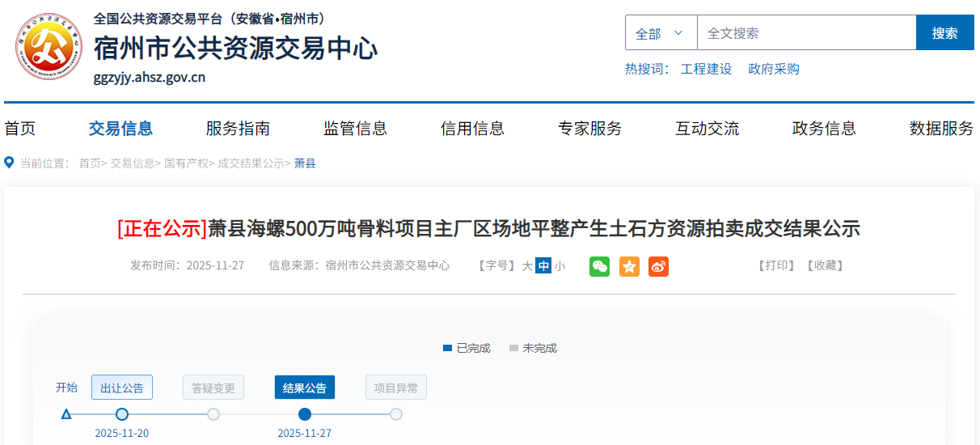Viewport: 980px width, 445px height.
Task: Click the Weibo share icon
Action: click(x=658, y=266)
